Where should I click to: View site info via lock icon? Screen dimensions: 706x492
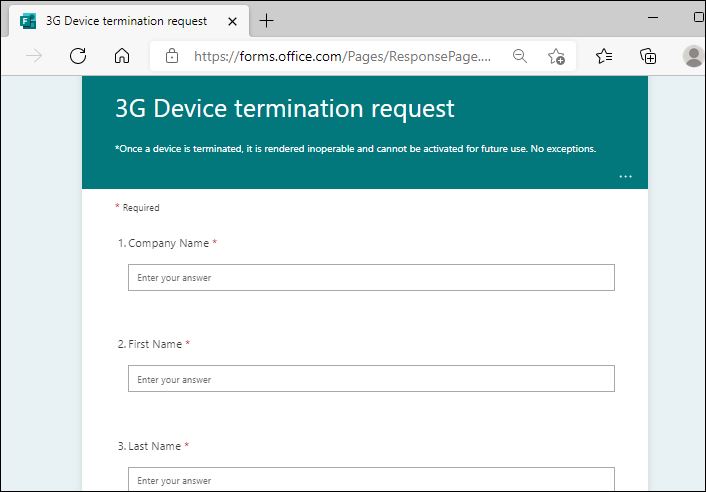(172, 56)
